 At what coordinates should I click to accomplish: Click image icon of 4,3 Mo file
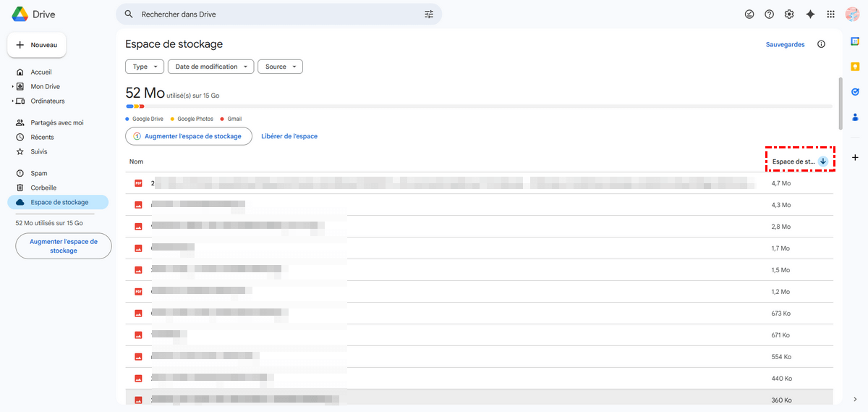137,205
